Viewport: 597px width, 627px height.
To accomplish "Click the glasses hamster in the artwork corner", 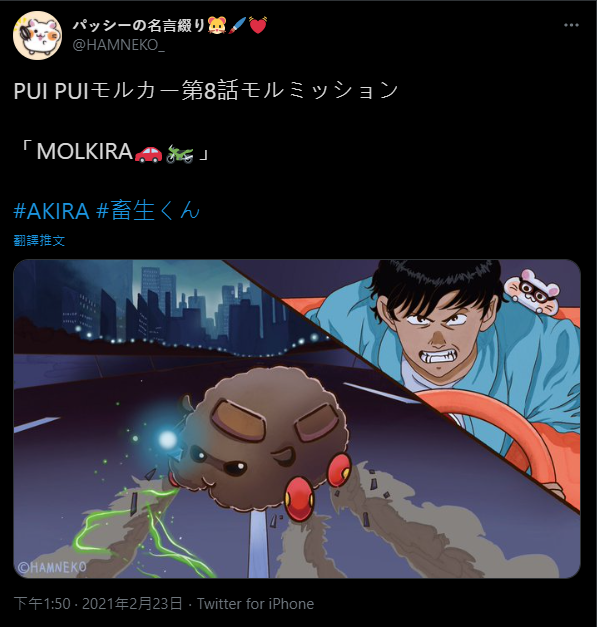I will 533,290.
